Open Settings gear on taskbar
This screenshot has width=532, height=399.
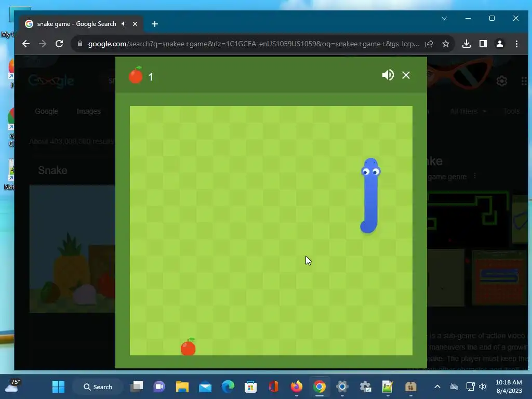click(342, 387)
